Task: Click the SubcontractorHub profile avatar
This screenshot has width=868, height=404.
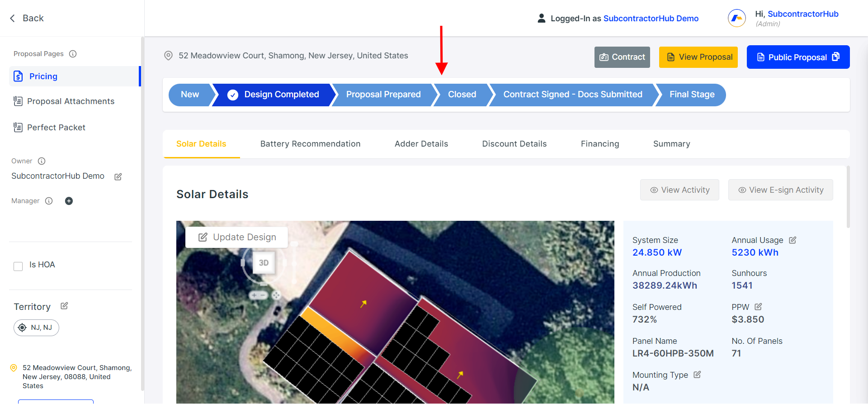Action: coord(736,18)
